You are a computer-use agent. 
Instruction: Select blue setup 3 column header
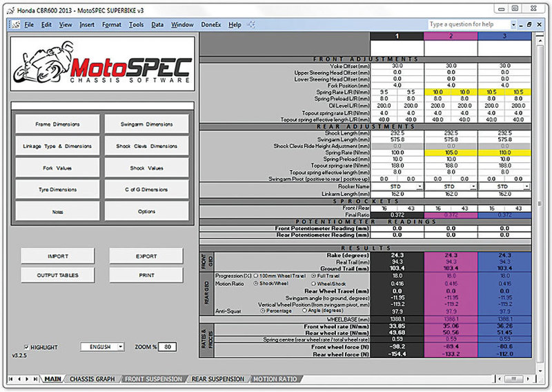[x=504, y=36]
